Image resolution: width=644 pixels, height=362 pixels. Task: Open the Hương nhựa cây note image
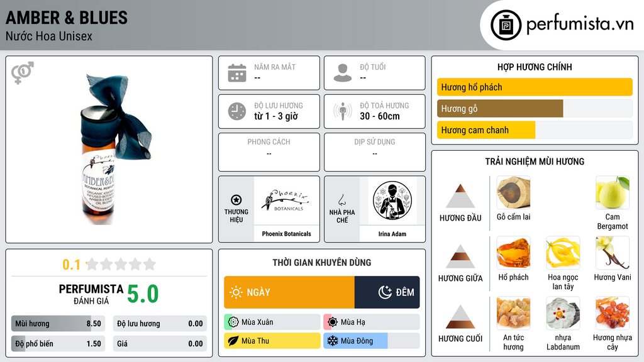[613, 313]
